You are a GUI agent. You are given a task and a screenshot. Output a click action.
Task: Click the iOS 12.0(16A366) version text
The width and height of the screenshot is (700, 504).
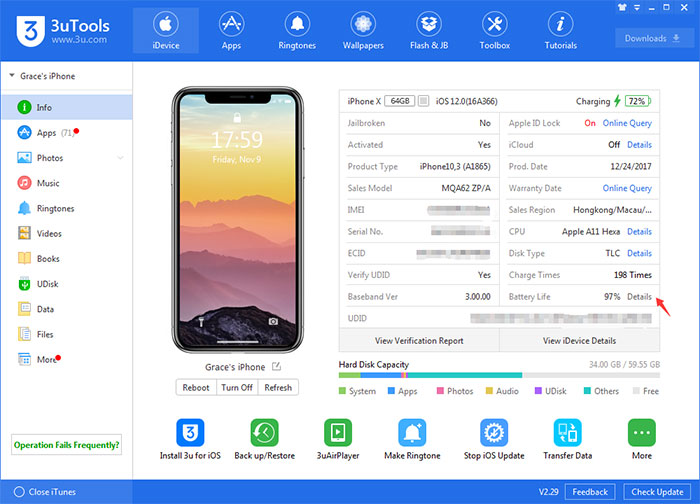[x=467, y=101]
